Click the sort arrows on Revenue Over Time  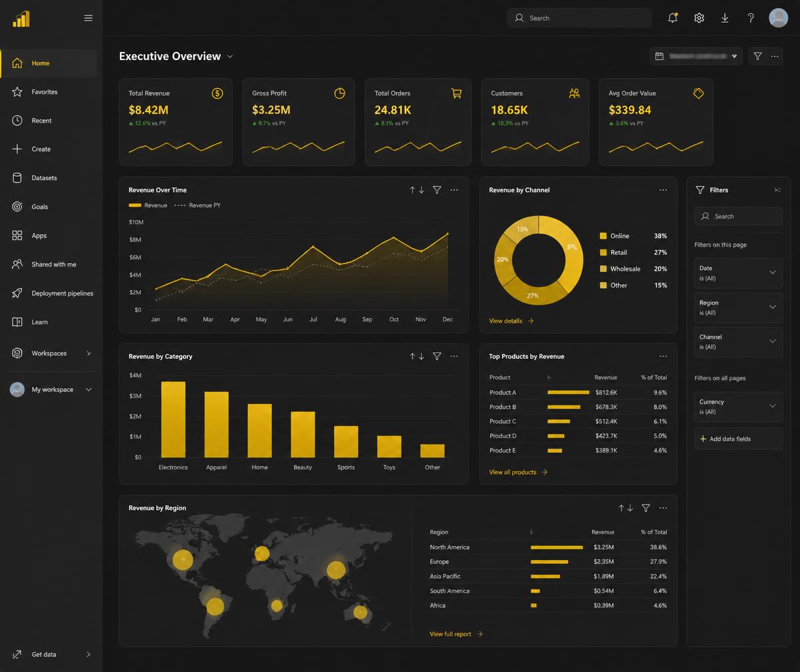[417, 190]
